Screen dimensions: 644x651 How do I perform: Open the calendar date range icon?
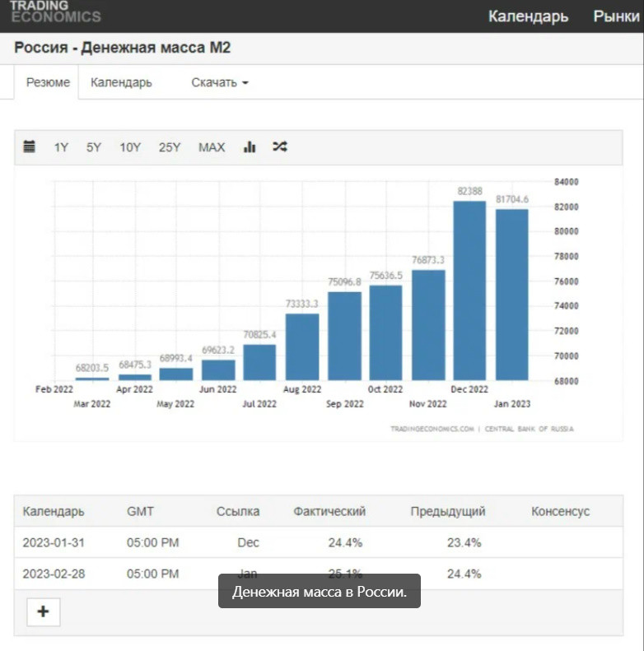click(30, 147)
